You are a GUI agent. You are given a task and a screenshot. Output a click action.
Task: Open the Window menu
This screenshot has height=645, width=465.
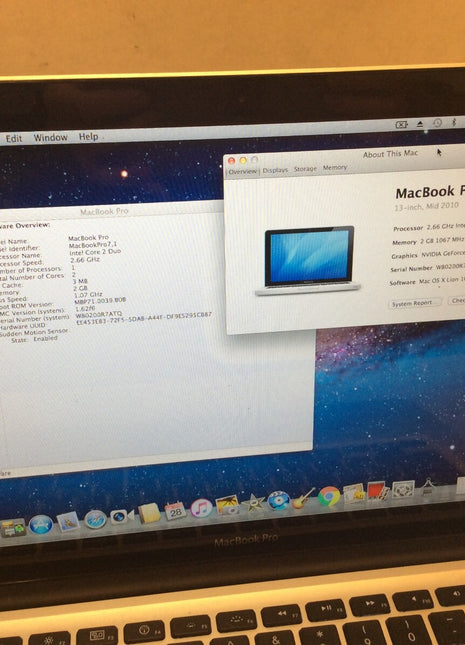[51, 137]
